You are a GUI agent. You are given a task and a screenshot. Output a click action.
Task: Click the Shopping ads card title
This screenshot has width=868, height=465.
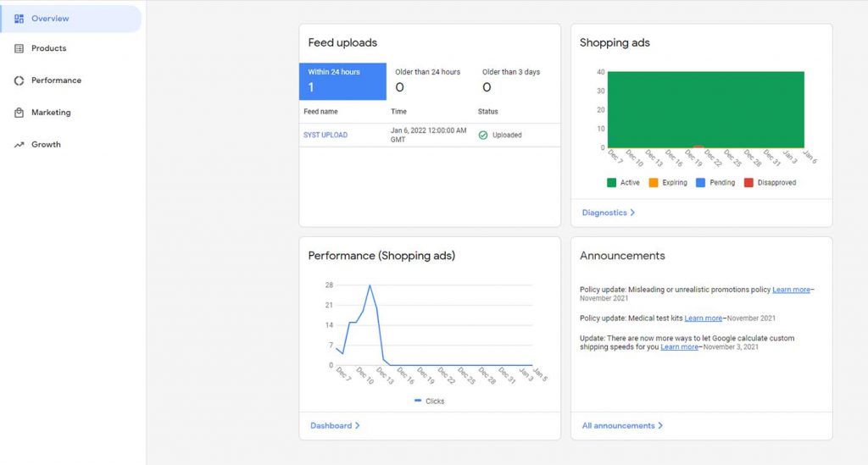coord(615,42)
